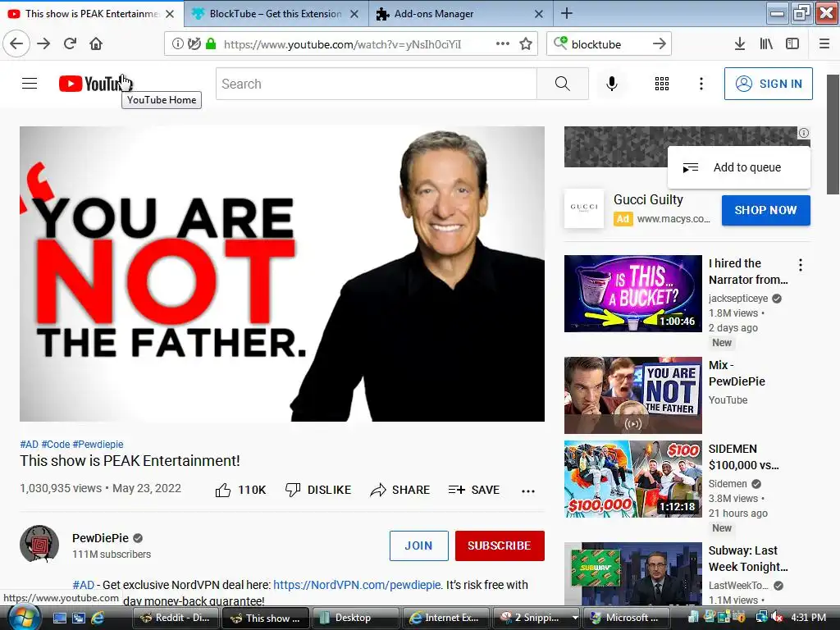Click the main video player
The width and height of the screenshot is (840, 630).
point(282,274)
